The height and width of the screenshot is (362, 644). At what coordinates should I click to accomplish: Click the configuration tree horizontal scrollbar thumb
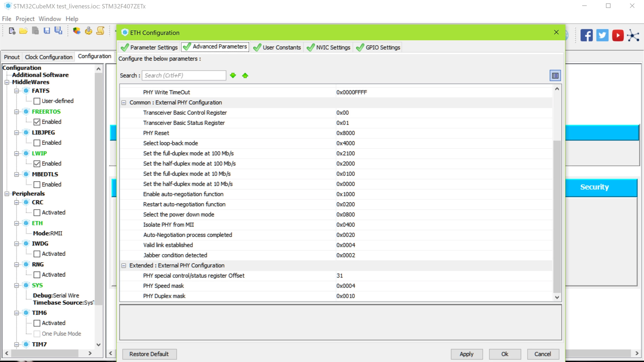pos(45,353)
